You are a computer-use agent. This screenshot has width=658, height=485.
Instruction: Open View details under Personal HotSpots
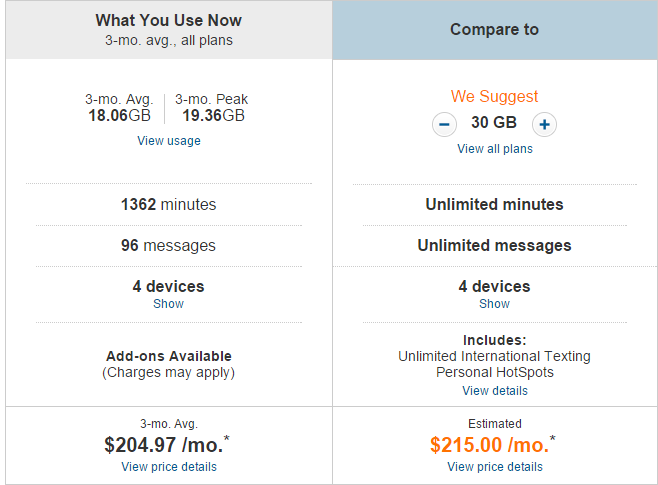click(495, 391)
